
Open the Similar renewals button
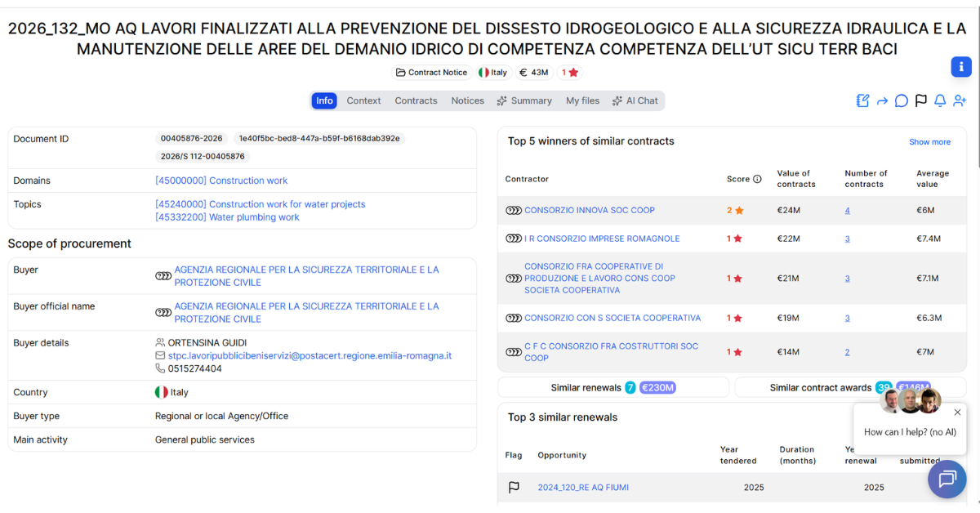tap(612, 387)
